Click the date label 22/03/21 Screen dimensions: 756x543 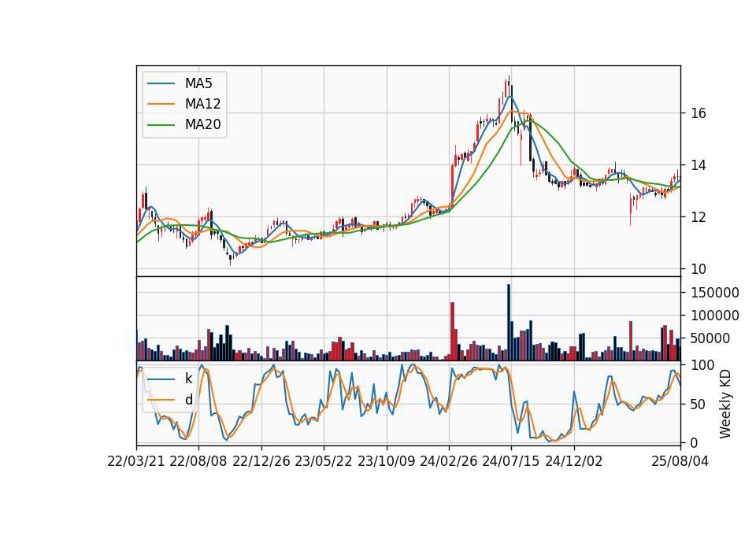[x=136, y=461]
